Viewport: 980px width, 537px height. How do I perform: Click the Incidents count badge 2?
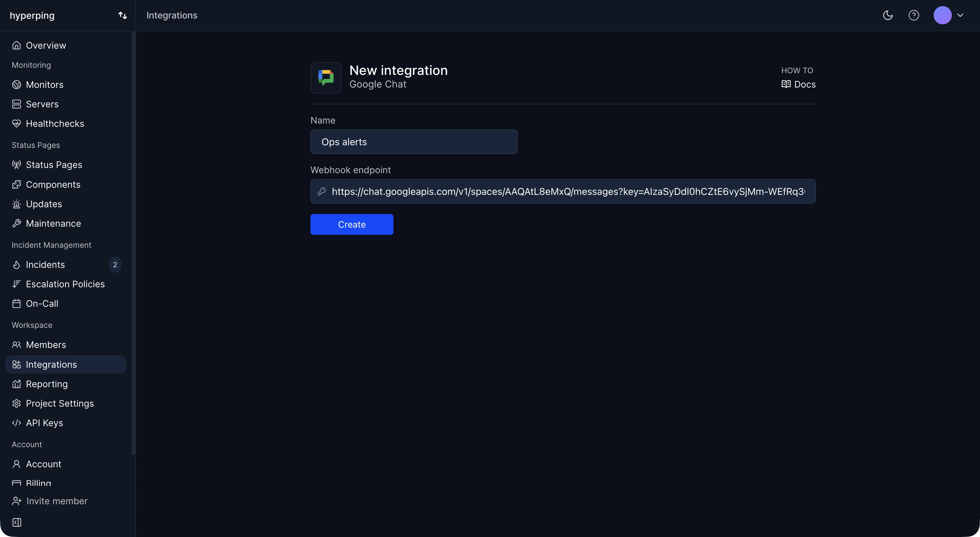pos(115,265)
